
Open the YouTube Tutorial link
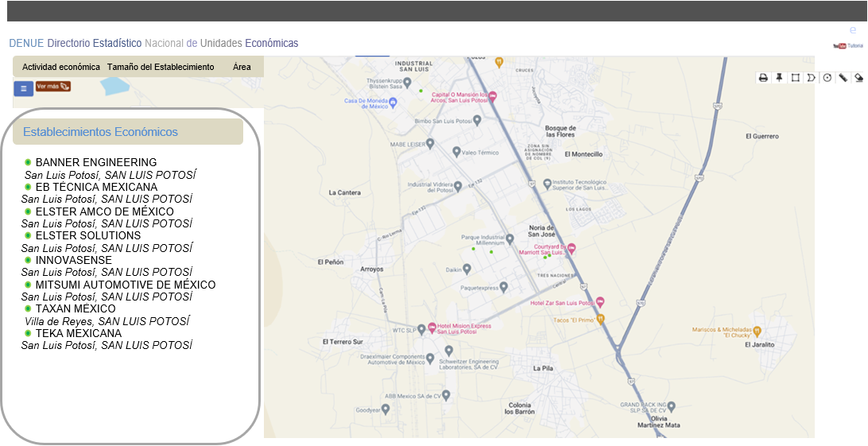tap(848, 46)
